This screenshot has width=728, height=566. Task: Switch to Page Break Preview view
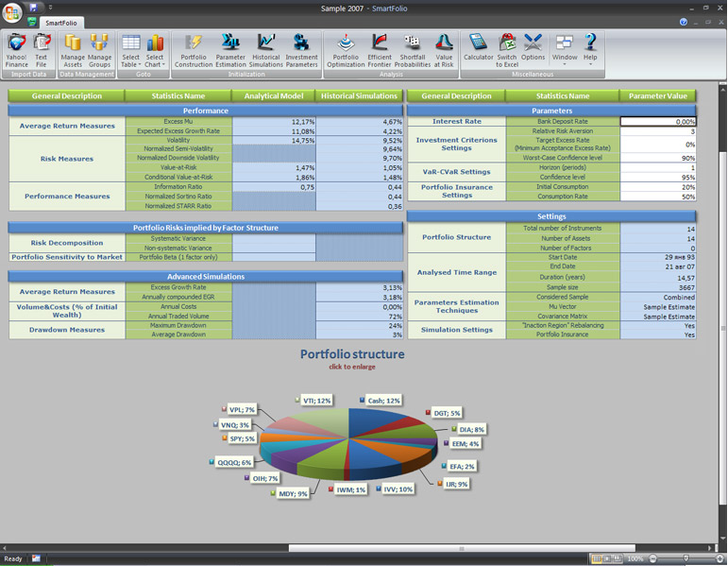pyautogui.click(x=617, y=558)
